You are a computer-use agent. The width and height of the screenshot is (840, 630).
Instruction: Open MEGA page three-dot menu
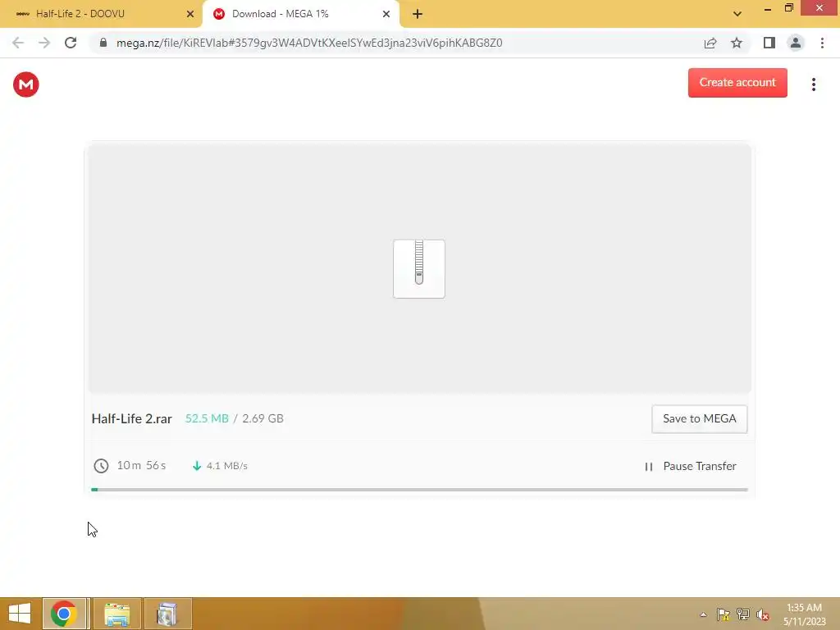coord(813,84)
